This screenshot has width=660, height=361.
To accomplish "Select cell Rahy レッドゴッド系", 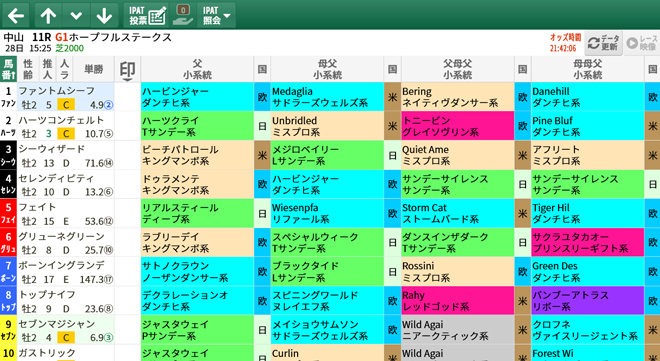I will pyautogui.click(x=458, y=300).
